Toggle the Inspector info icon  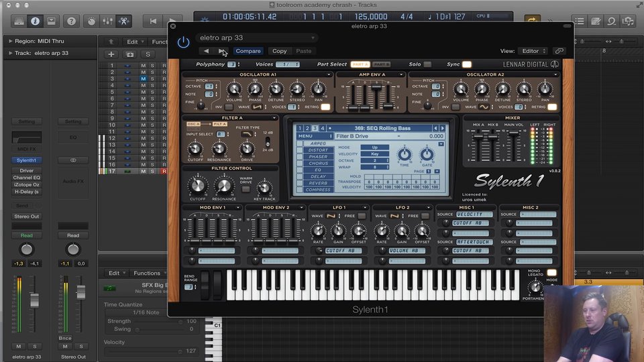[x=35, y=21]
